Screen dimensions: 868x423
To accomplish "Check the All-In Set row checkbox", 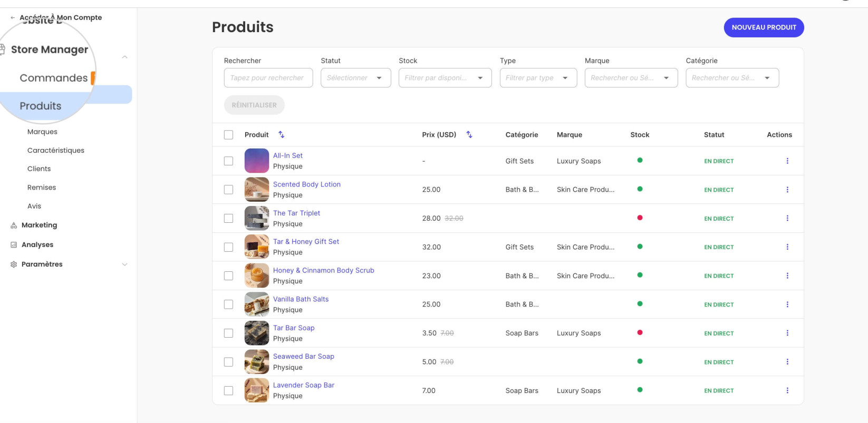I will [228, 161].
